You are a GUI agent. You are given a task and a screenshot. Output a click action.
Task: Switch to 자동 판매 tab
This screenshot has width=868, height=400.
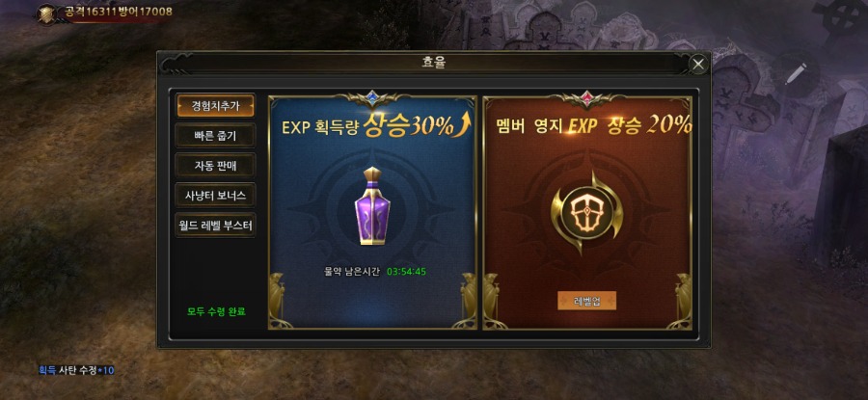click(x=215, y=165)
